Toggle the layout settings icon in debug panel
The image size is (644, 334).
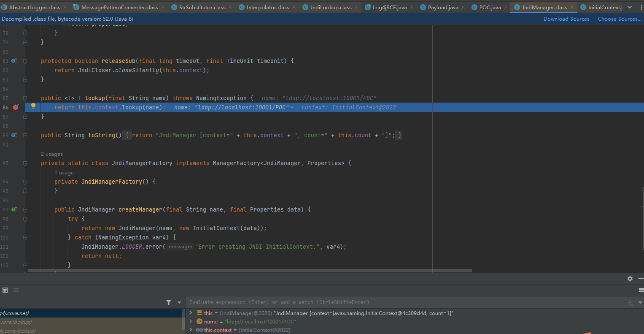[x=641, y=290]
